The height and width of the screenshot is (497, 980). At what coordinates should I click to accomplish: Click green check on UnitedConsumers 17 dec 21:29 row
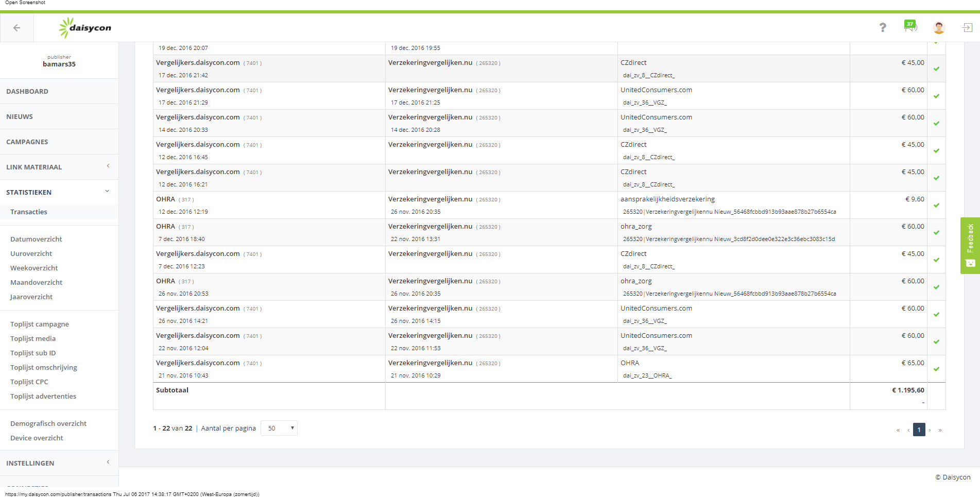(936, 96)
